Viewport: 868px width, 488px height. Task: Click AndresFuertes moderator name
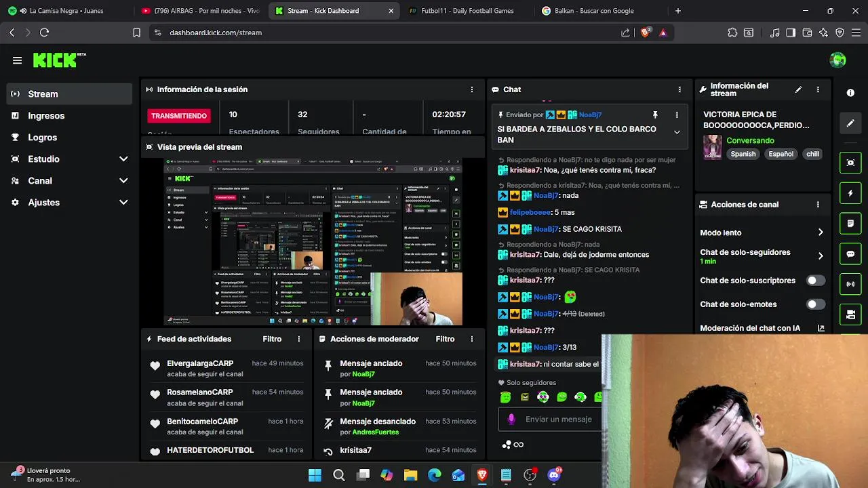[x=375, y=432]
